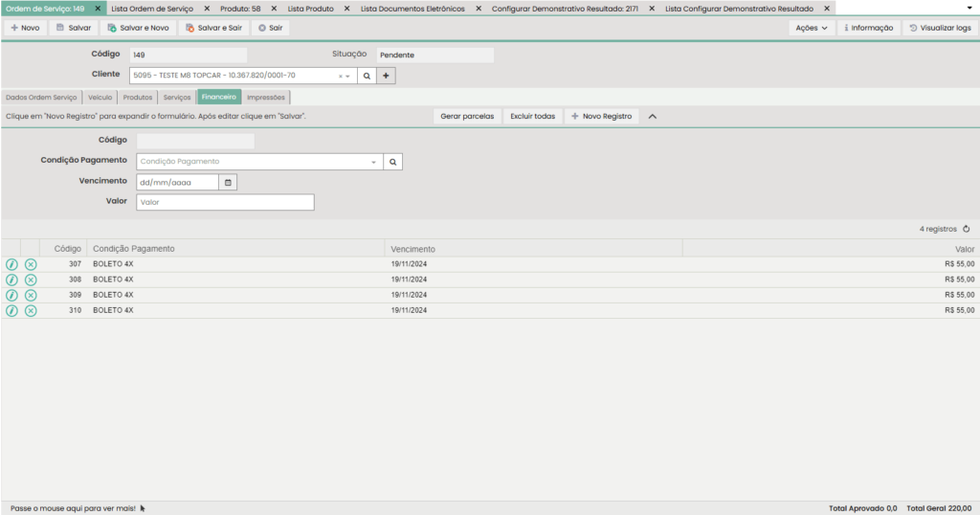Edit record 309 using its edit icon
Image resolution: width=980 pixels, height=515 pixels.
tap(11, 295)
